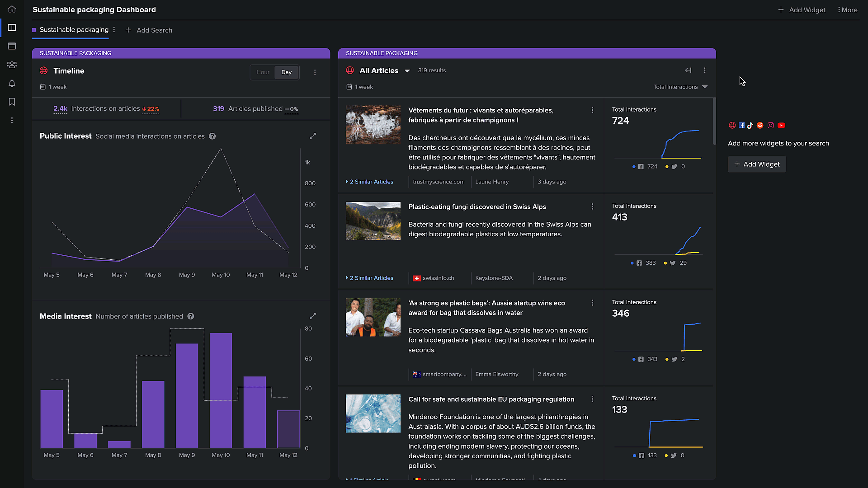Click Keystone-SDA author label
Viewport: 868px width, 488px height.
pyautogui.click(x=494, y=278)
